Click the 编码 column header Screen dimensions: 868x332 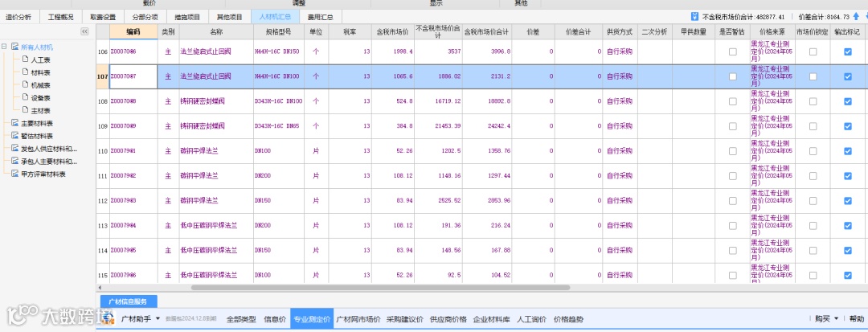pos(133,32)
